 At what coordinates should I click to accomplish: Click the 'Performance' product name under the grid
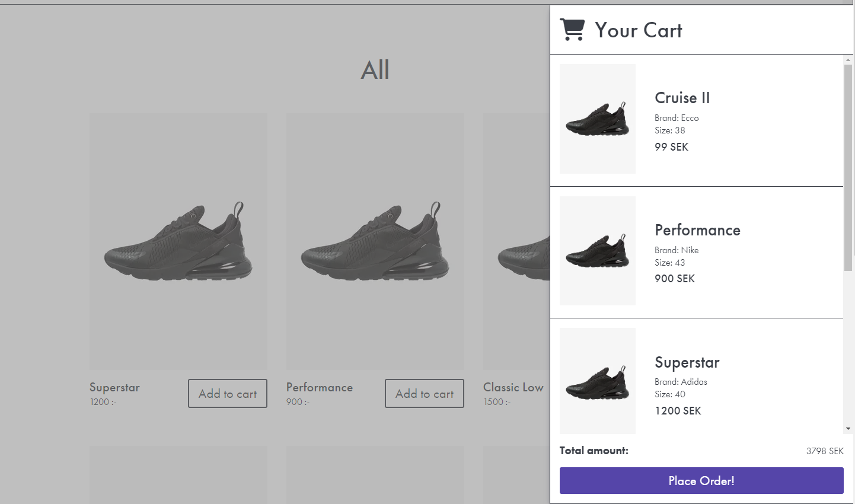pos(320,387)
